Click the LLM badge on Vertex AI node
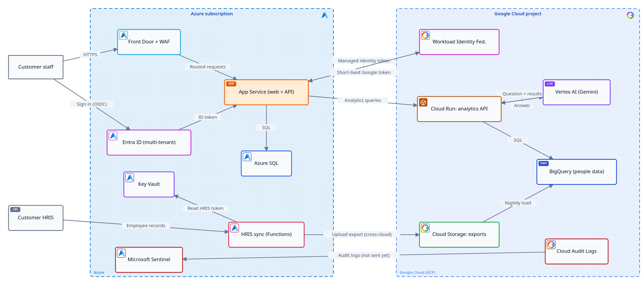This screenshot has height=285, width=644. coord(550,84)
